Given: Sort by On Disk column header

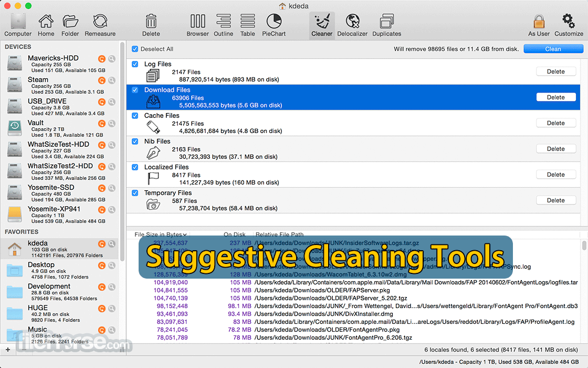Looking at the screenshot, I should point(235,234).
